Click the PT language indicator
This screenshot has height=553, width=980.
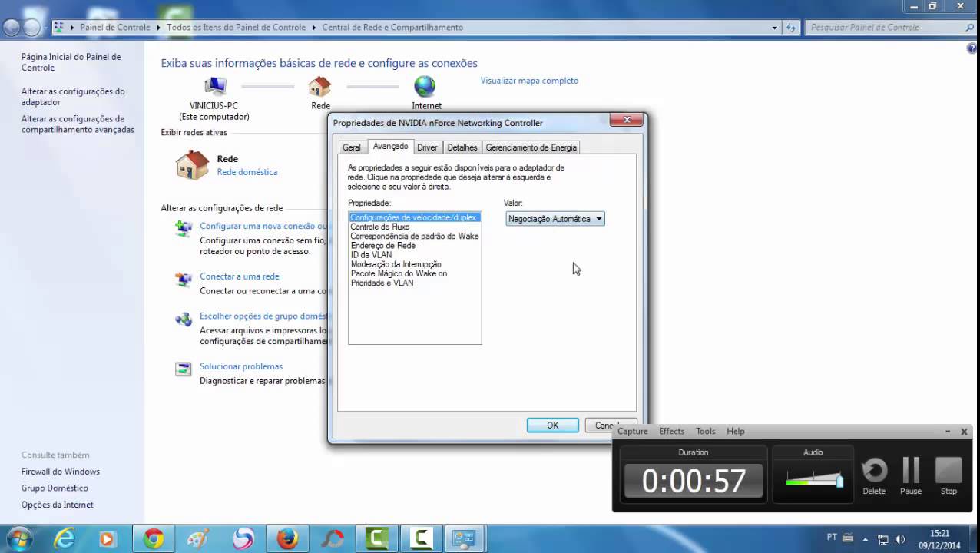pos(832,538)
